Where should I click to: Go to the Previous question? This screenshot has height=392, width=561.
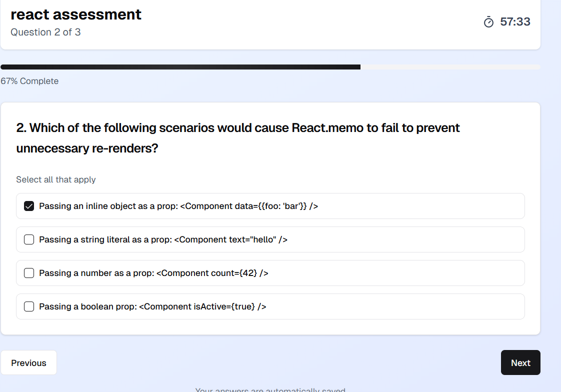28,363
